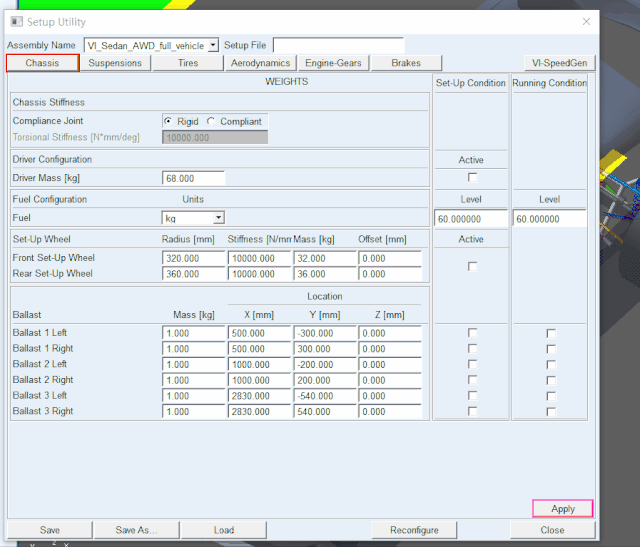Viewport: 640px width, 547px height.
Task: Edit the Rear Set-Up Wheel stiffness
Action: click(259, 274)
